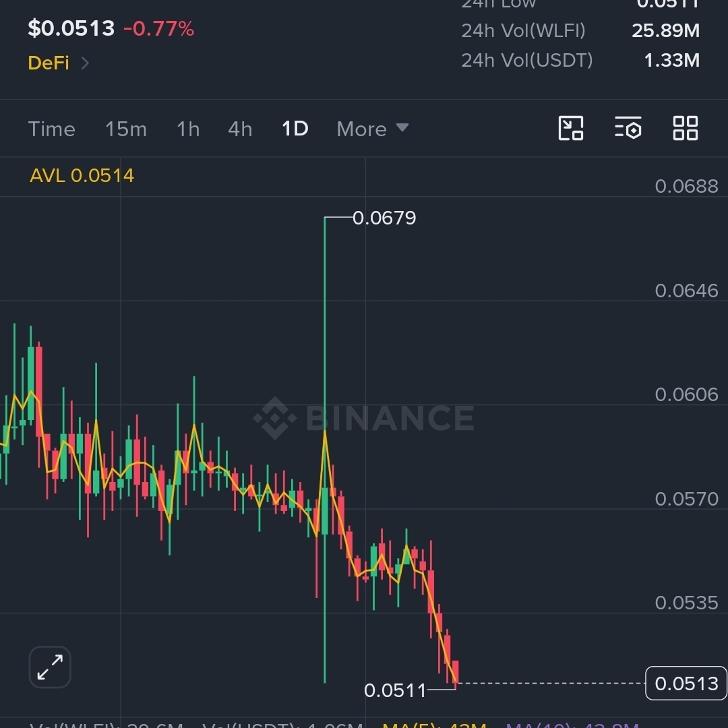Click the 0.0606 axis price label
The height and width of the screenshot is (728, 728).
(x=686, y=394)
